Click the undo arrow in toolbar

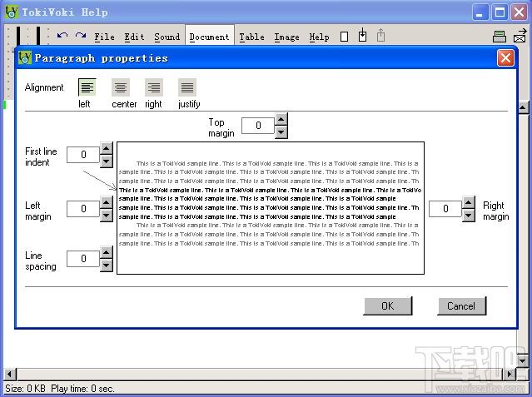click(62, 36)
